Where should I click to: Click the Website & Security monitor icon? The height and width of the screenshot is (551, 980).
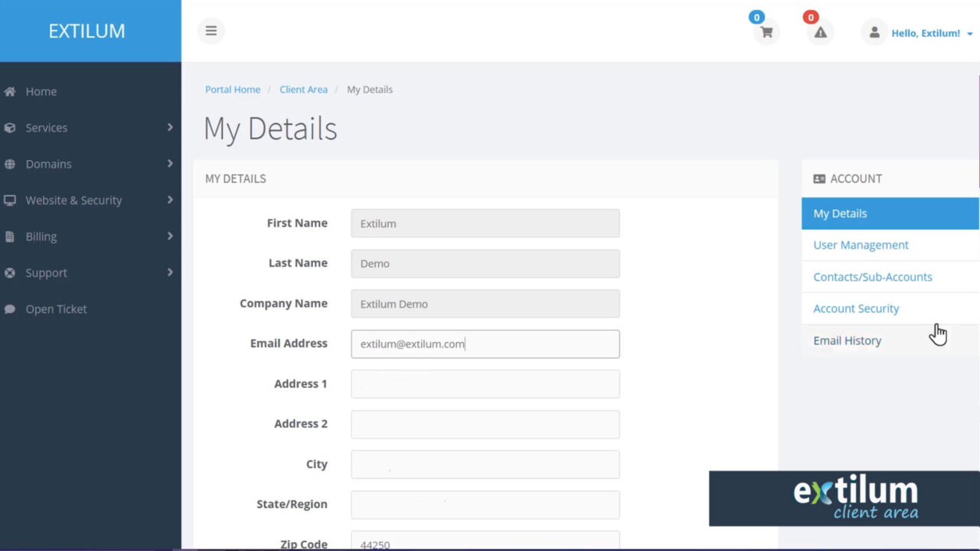click(x=10, y=200)
